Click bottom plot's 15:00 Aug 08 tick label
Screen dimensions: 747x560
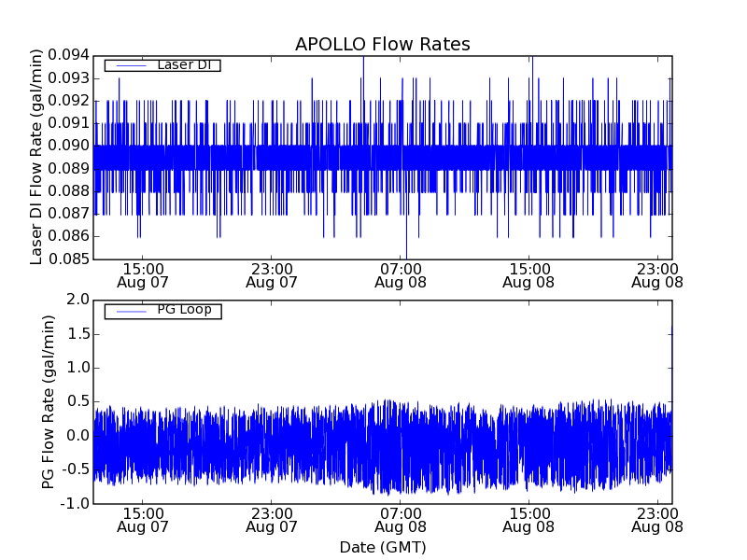point(529,520)
